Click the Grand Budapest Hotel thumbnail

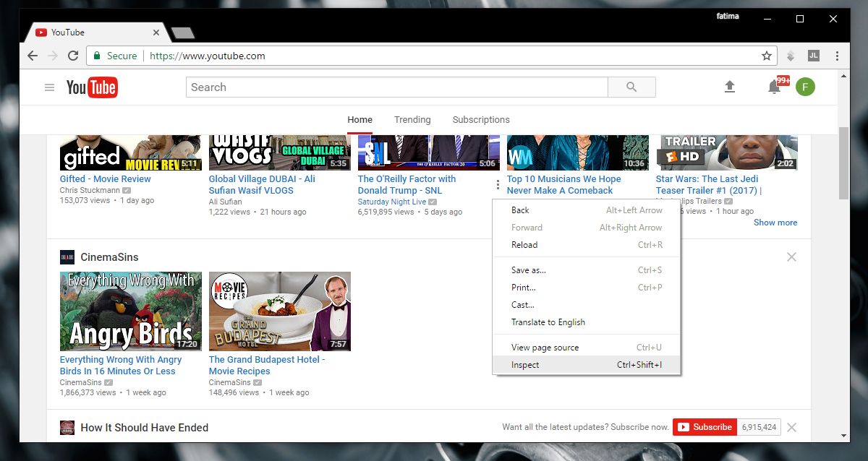[280, 311]
